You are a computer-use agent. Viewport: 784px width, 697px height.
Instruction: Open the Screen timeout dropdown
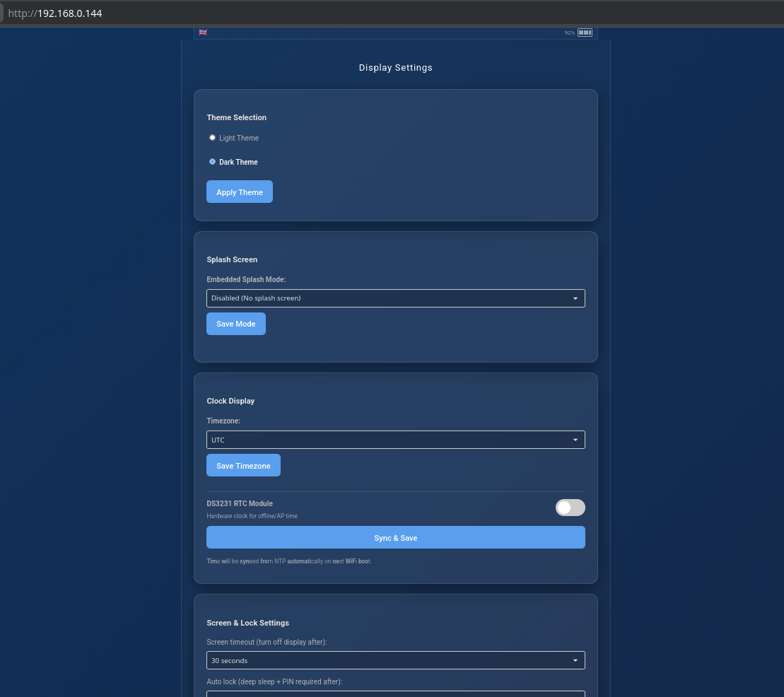(x=395, y=660)
